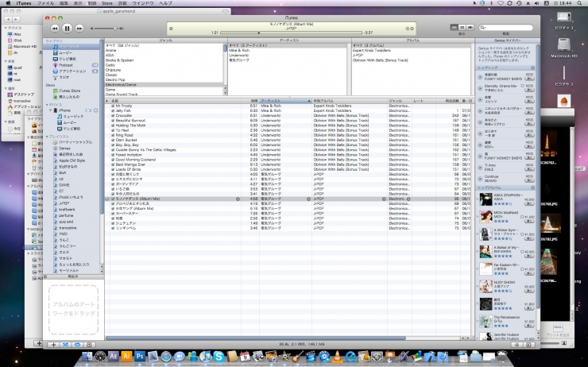The image size is (588, 367).
Task: Preview top song Continue by SEAMO
Action: click(480, 179)
